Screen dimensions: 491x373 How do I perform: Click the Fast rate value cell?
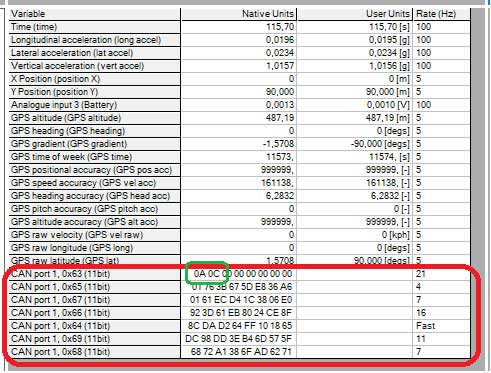click(x=442, y=326)
